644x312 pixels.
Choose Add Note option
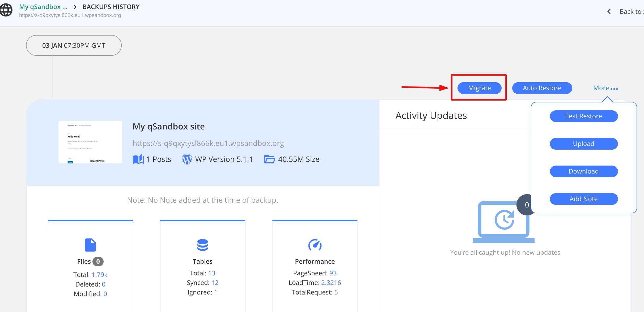pos(583,199)
